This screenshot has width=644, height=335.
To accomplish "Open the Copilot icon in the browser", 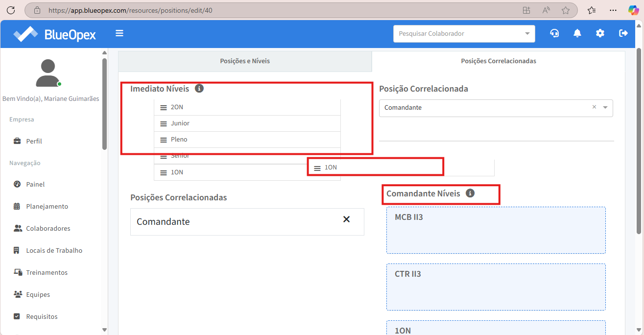I will [x=634, y=10].
